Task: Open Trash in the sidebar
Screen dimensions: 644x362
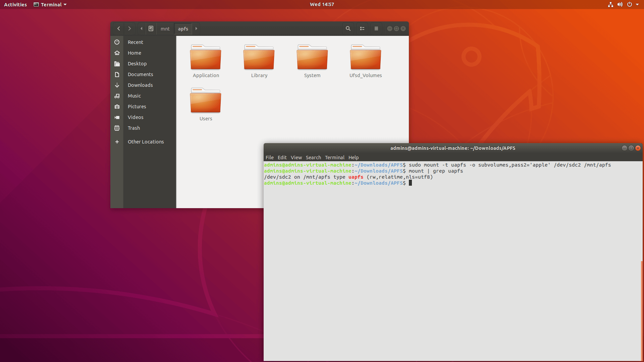Action: click(133, 128)
